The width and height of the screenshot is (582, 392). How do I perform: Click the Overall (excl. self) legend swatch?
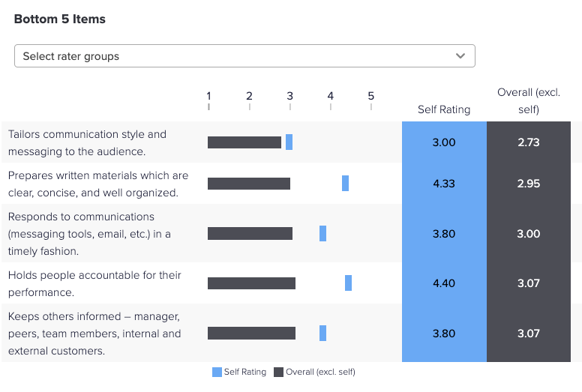tap(279, 372)
